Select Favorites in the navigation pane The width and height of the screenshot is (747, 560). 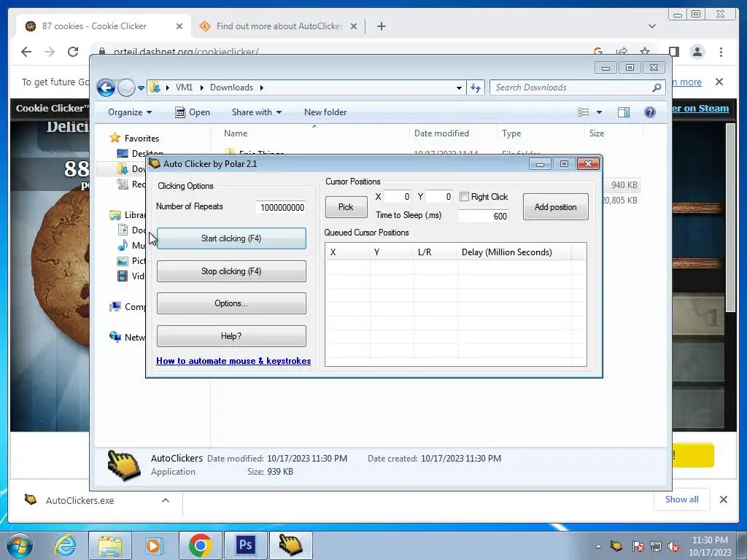pos(142,139)
